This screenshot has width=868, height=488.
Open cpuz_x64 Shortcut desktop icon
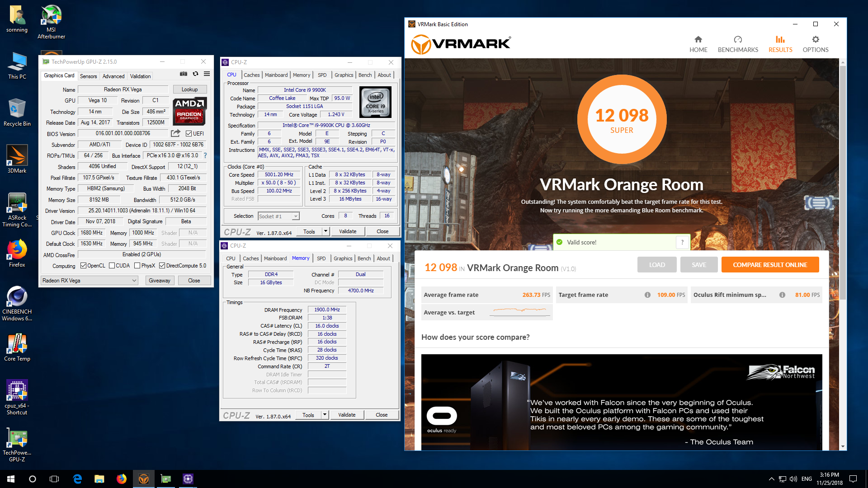[x=17, y=397]
